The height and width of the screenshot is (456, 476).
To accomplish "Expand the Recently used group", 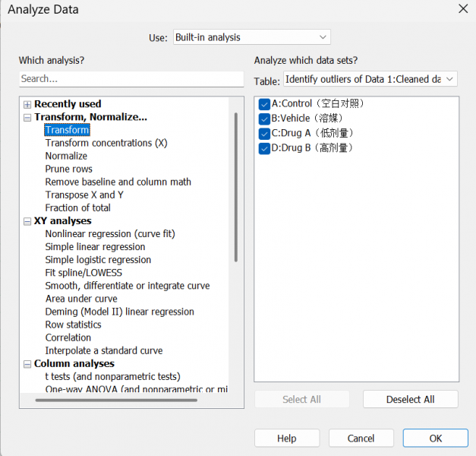I will 27,105.
